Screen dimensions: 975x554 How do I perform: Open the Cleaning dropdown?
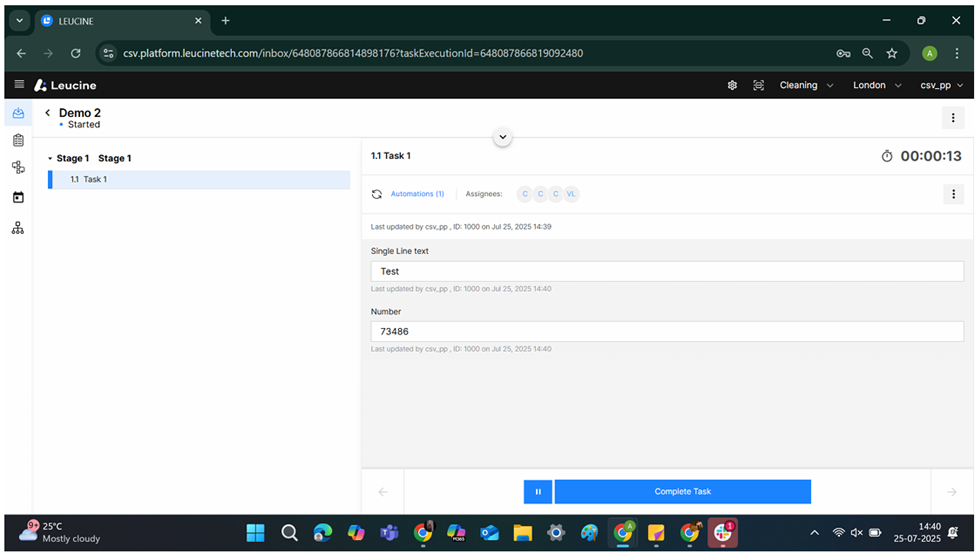point(806,85)
